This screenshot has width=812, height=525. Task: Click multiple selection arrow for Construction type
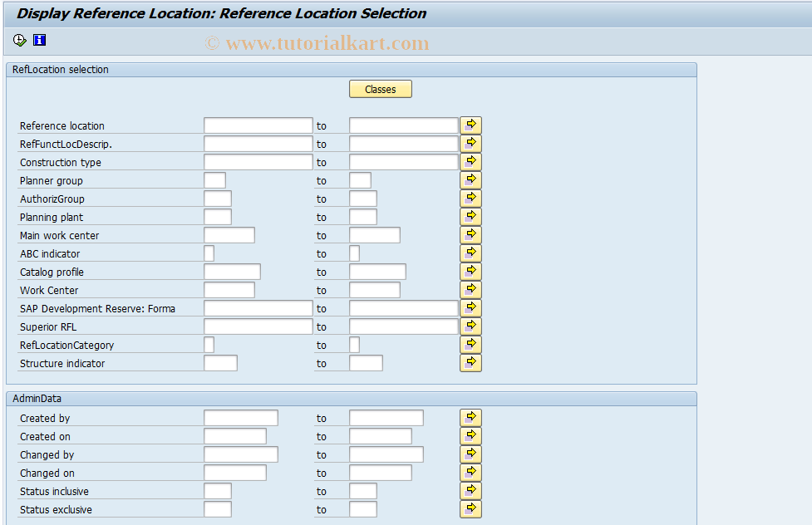(x=470, y=161)
